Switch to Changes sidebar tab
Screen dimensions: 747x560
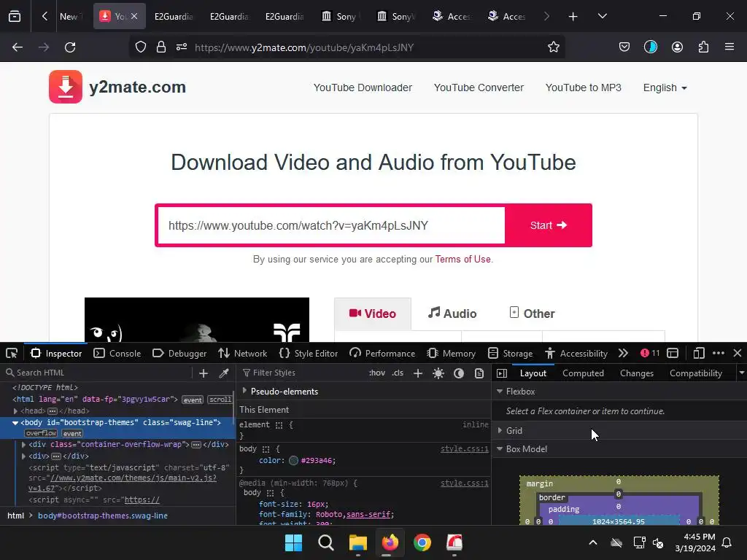[636, 373]
